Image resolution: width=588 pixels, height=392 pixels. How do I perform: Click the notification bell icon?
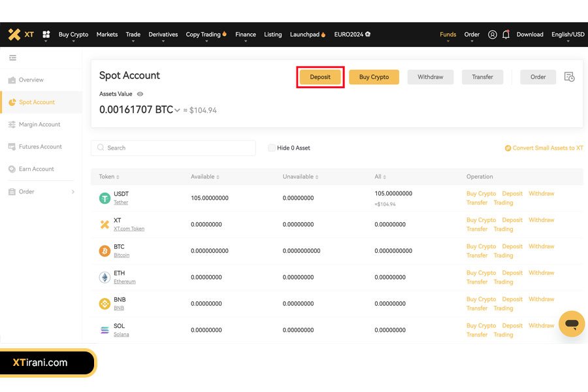[506, 35]
